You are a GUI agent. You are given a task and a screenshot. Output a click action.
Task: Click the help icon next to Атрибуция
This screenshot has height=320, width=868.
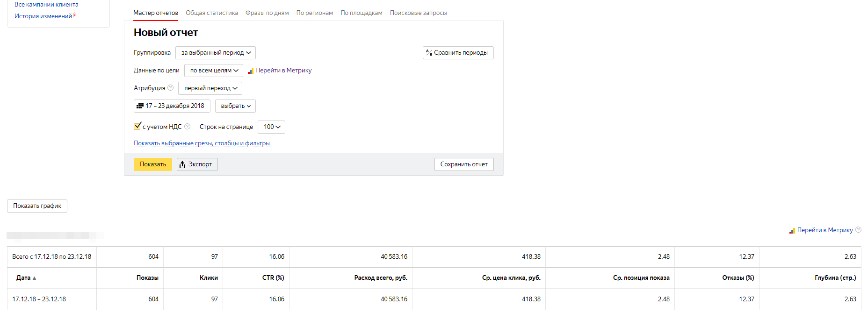coord(171,88)
